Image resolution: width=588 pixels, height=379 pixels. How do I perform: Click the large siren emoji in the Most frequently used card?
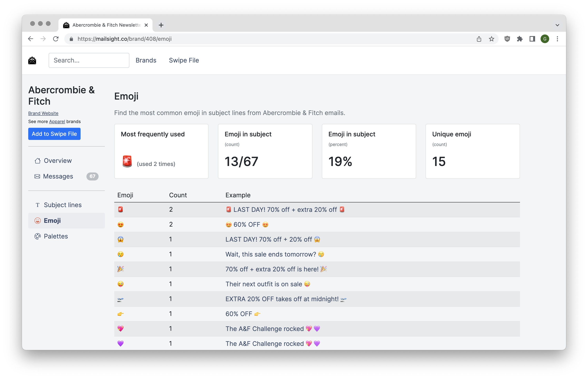click(127, 161)
